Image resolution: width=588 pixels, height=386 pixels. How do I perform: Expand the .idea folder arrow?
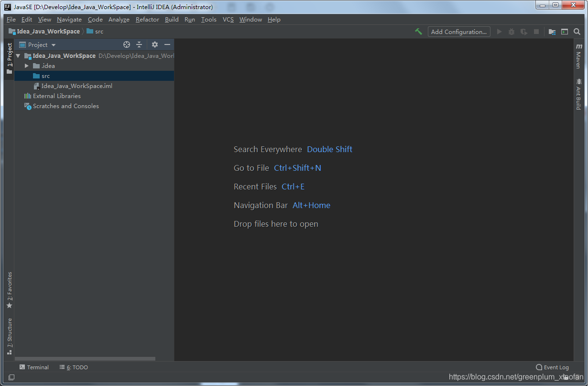(x=27, y=66)
